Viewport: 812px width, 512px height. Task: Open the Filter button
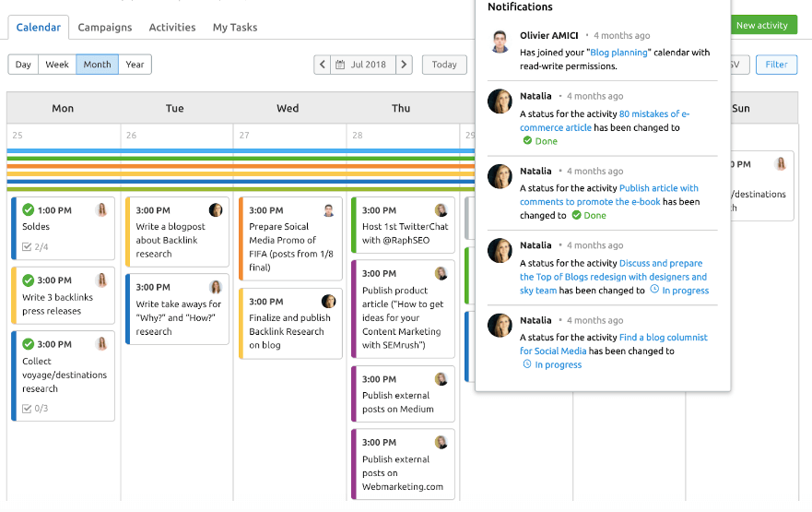click(x=776, y=65)
